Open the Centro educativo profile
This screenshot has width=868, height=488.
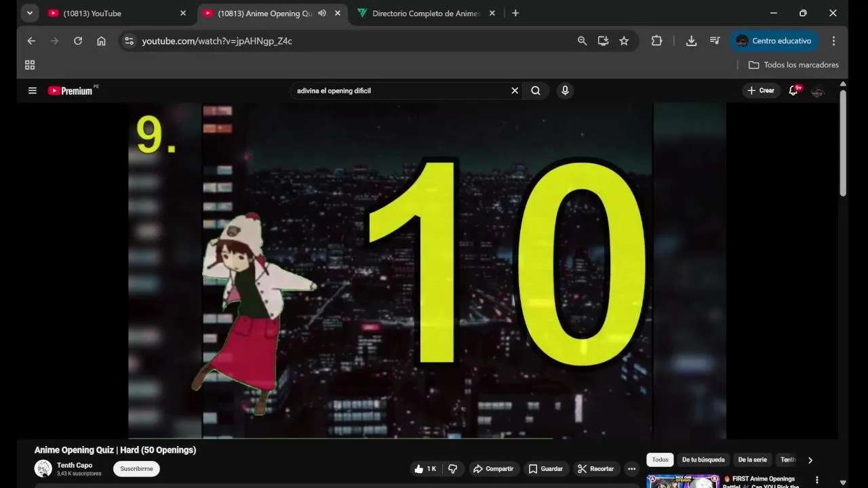[774, 41]
